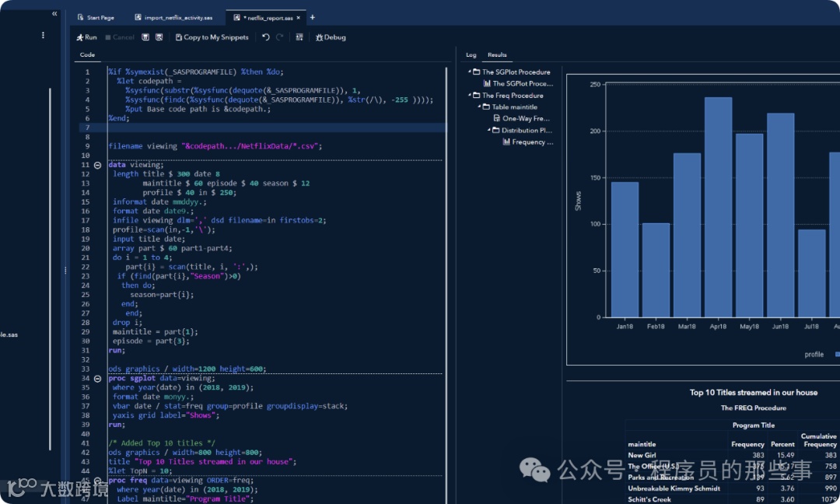Click the 'filename viewing' statement on line 9
840x504 pixels.
(x=215, y=146)
